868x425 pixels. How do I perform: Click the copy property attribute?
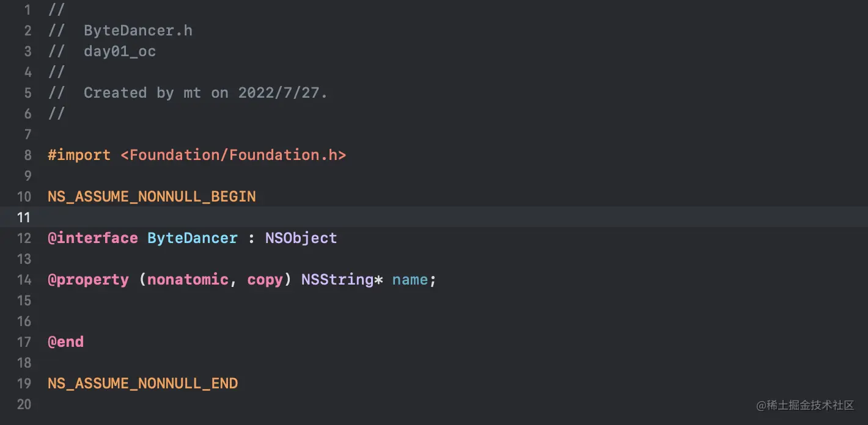pyautogui.click(x=264, y=279)
